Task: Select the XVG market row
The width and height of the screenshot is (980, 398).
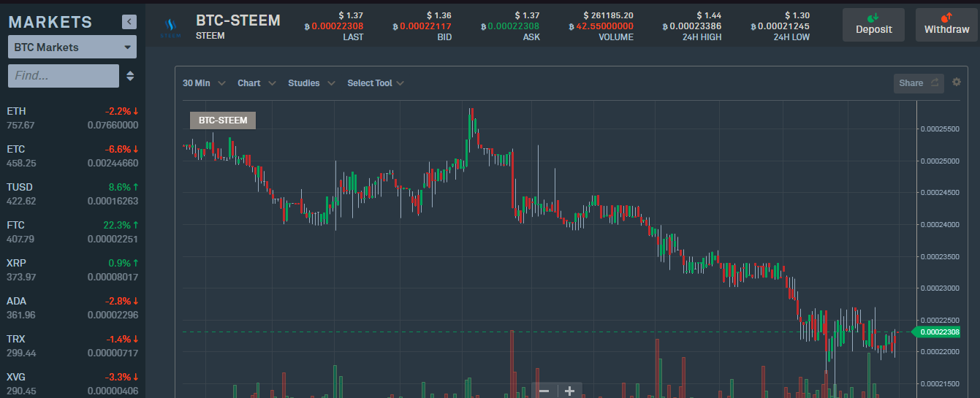Action: click(x=72, y=384)
